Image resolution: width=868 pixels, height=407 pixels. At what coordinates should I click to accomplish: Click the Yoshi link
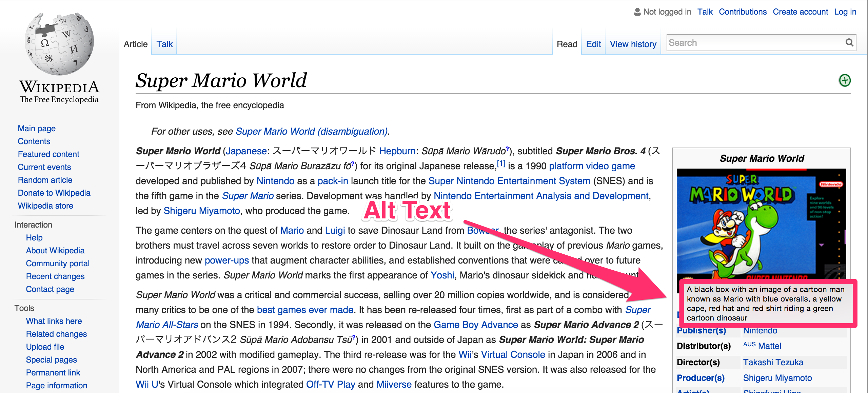(442, 275)
